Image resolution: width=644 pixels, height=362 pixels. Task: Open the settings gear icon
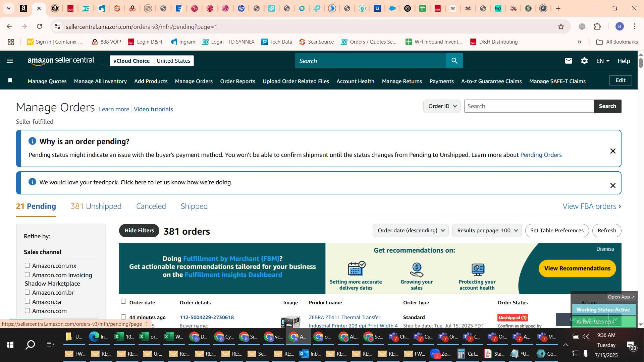tap(584, 61)
